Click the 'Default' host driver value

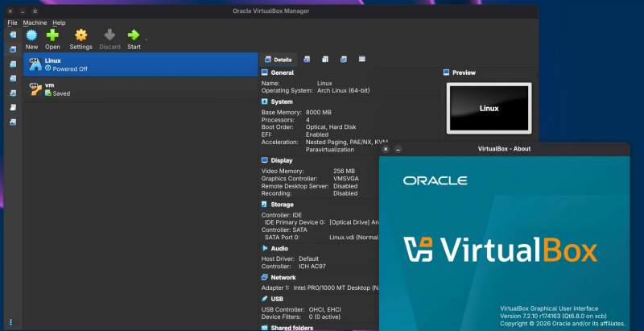[308, 259]
